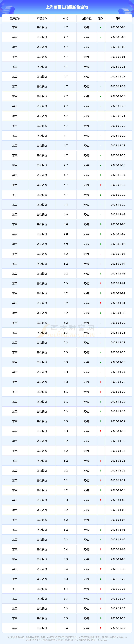Click the 基础银价 cell in the 2023-02-27 row

[x=42, y=77]
